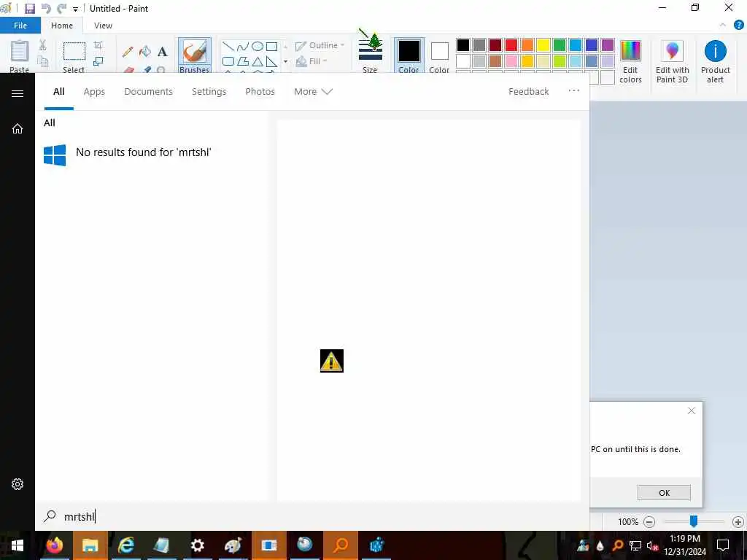This screenshot has height=560, width=747.
Task: Pick the yellow swatch in the palette
Action: (543, 45)
